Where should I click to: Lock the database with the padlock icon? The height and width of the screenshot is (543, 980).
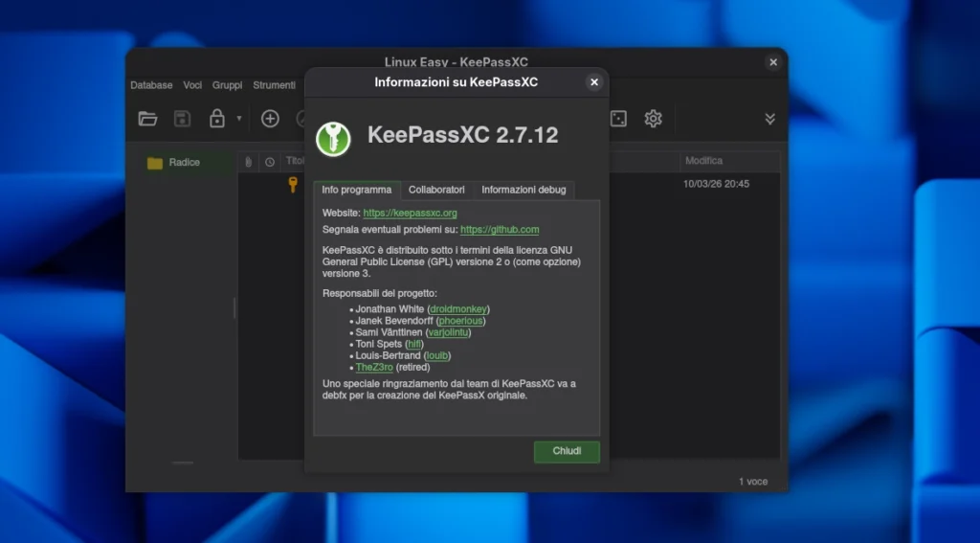tap(217, 118)
